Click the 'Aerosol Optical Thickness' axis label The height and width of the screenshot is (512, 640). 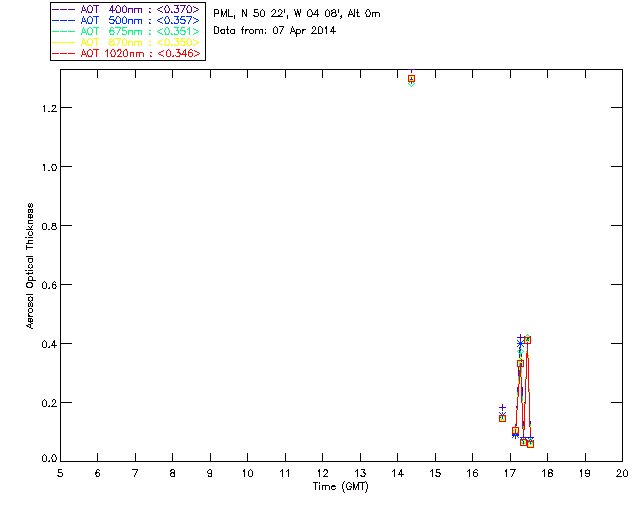[x=30, y=266]
